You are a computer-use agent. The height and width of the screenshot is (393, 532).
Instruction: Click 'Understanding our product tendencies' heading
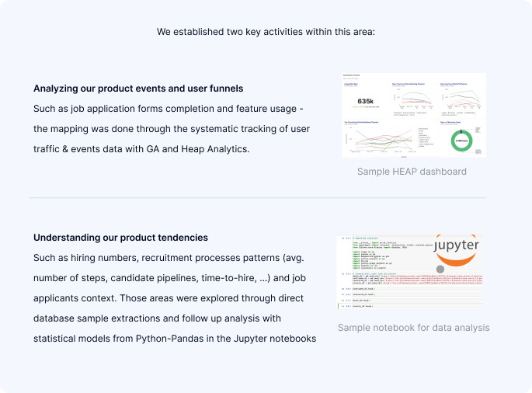(x=121, y=237)
